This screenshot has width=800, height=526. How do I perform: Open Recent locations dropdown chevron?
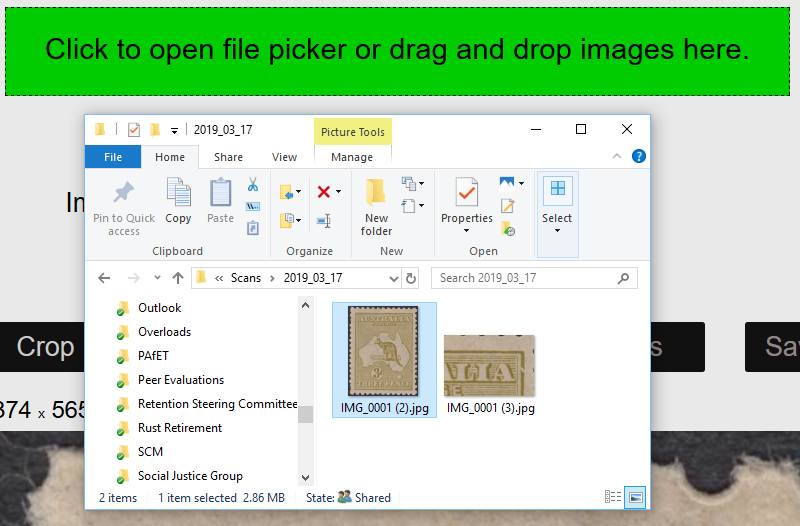click(157, 278)
